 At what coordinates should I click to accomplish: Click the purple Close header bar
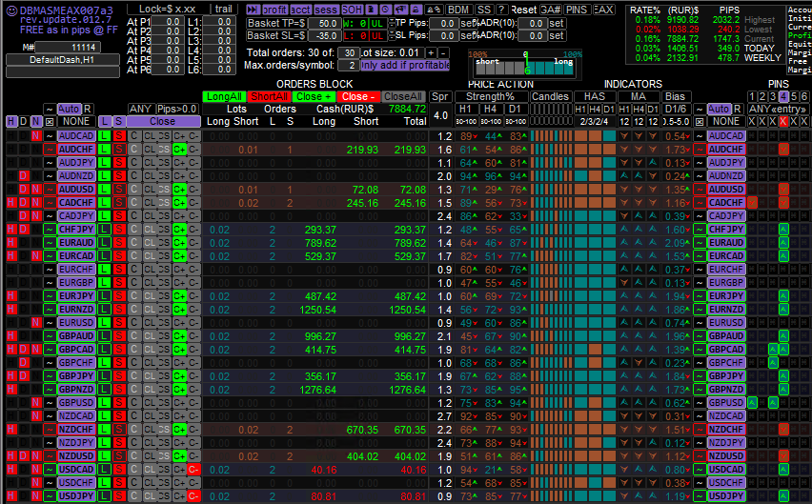tap(163, 121)
